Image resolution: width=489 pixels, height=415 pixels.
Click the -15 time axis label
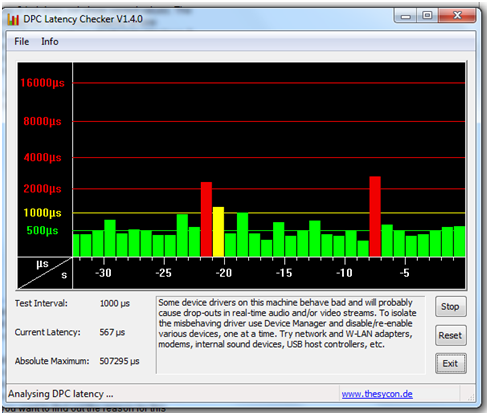tap(284, 273)
